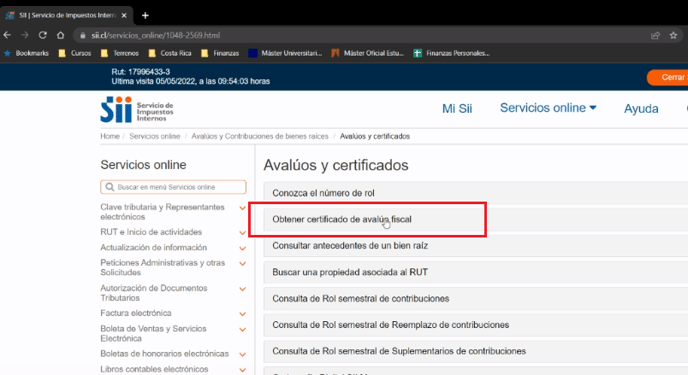Focus the Buscar en menú Servicios online field
688x375 pixels.
pos(173,187)
